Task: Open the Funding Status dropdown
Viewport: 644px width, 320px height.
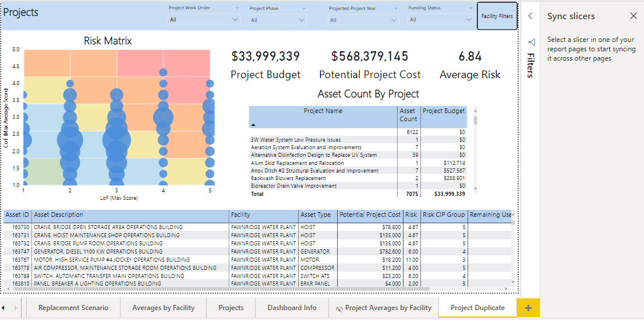Action: 441,19
